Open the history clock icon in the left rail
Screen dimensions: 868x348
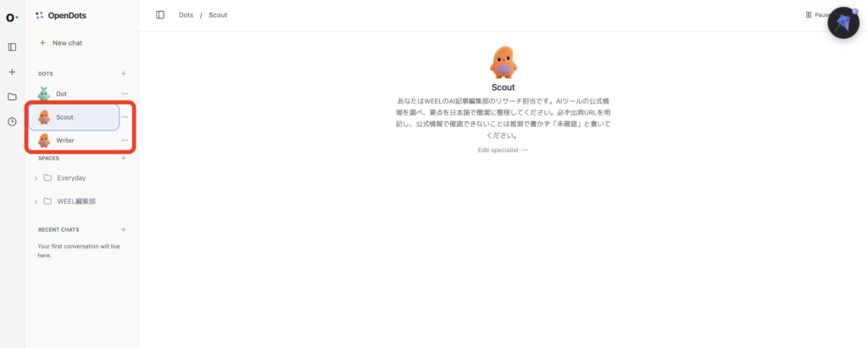[12, 121]
